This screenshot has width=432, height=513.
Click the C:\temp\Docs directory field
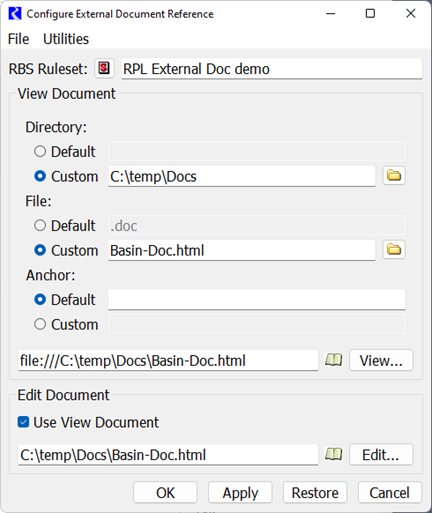pyautogui.click(x=242, y=176)
